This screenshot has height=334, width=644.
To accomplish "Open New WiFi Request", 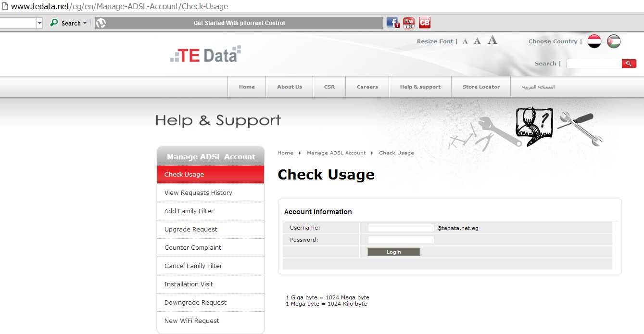I will pyautogui.click(x=211, y=321).
